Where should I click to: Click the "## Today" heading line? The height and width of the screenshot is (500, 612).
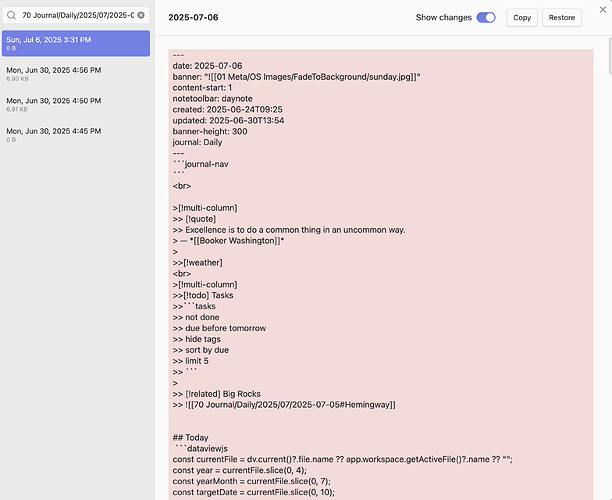pyautogui.click(x=190, y=438)
